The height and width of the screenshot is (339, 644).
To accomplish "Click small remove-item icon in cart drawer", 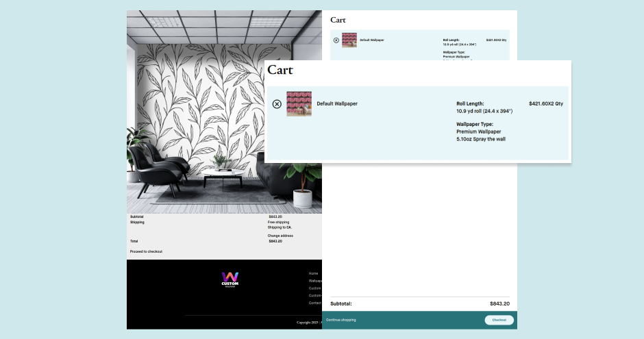I will click(x=336, y=40).
